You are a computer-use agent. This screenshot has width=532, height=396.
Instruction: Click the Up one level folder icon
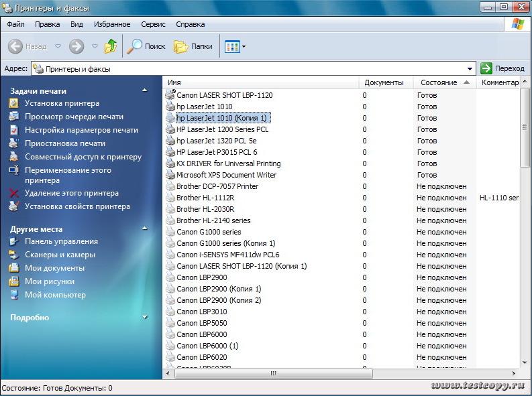[x=110, y=46]
